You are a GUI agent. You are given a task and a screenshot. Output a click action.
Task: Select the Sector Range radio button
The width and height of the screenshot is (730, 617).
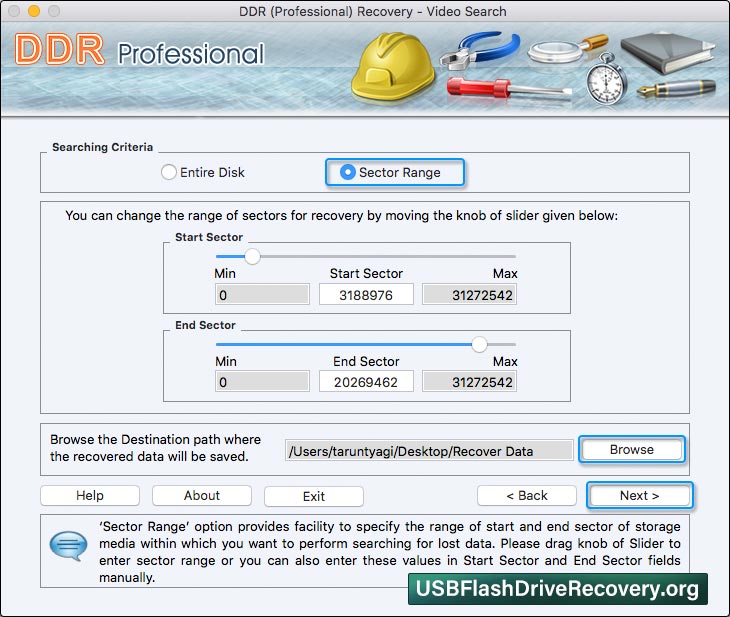pyautogui.click(x=348, y=172)
